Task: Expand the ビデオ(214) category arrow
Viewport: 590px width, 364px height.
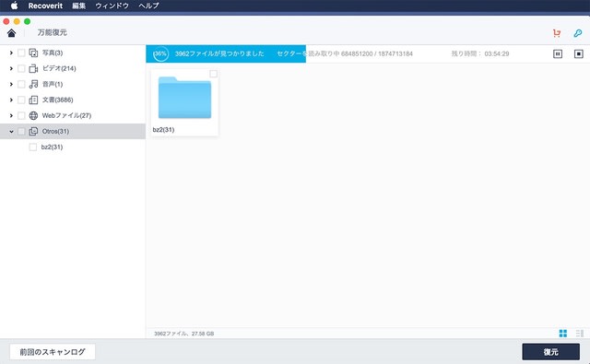Action: point(11,68)
